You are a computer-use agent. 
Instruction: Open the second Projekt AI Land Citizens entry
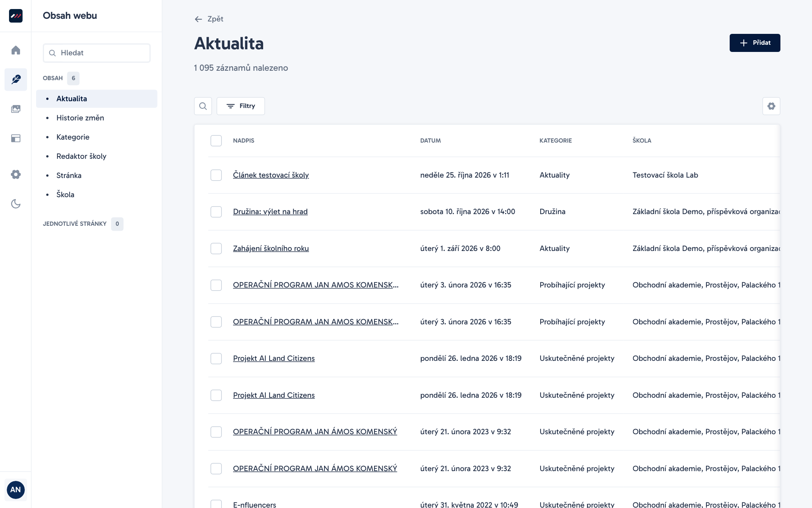pyautogui.click(x=274, y=395)
